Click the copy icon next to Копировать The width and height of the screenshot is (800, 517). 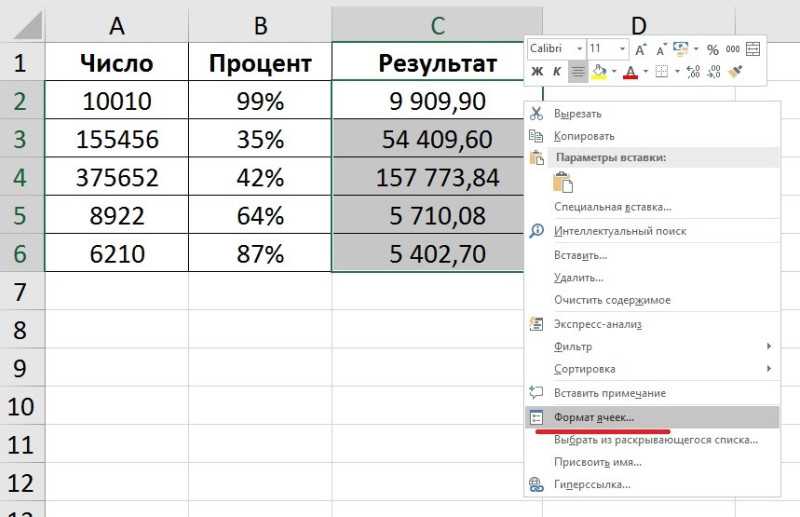click(536, 136)
